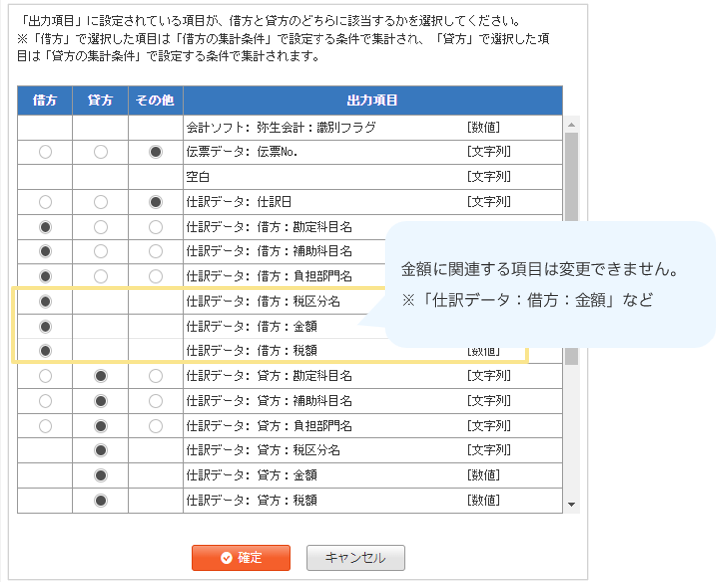Viewport: 728px width, 582px height.
Task: Set 貸方：負担部門名 to 借方
Action: point(45,426)
